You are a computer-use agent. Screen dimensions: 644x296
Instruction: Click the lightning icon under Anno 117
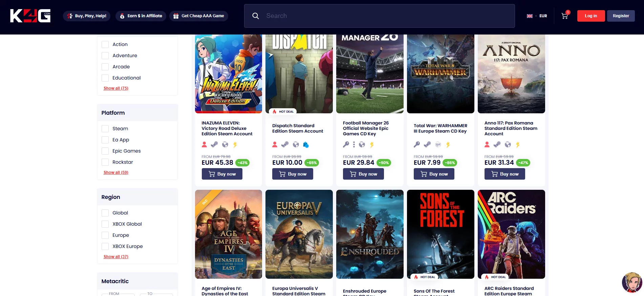click(518, 145)
